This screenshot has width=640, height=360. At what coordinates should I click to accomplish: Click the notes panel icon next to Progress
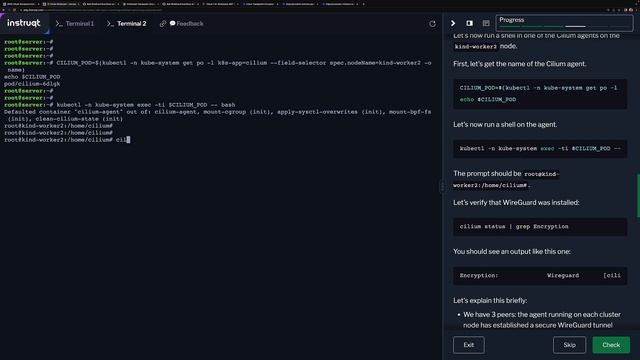coord(486,23)
